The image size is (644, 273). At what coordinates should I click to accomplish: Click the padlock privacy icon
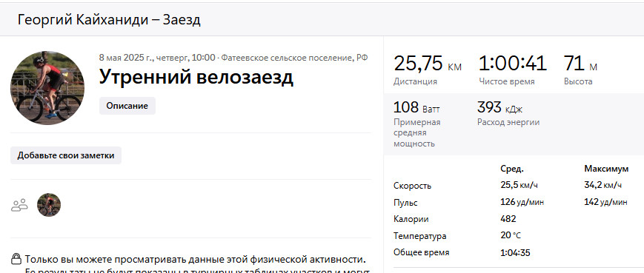click(16, 259)
